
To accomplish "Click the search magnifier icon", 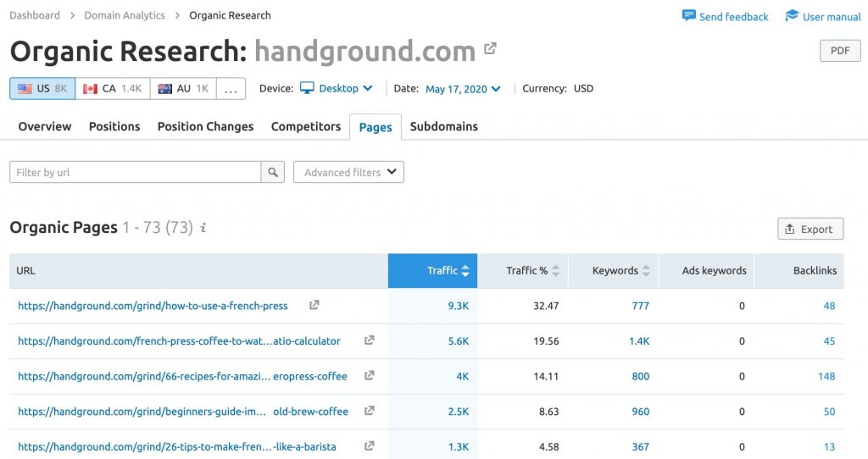I will coord(273,172).
